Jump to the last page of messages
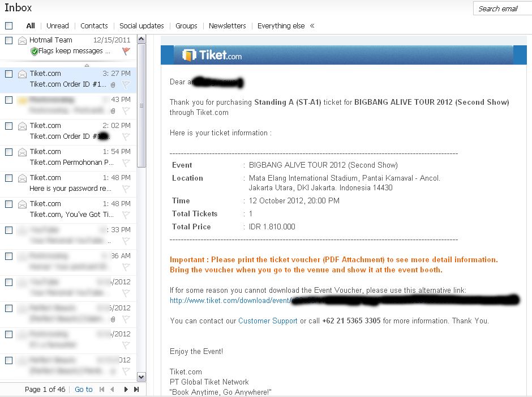Viewport: 532px width, 397px height. 136,389
